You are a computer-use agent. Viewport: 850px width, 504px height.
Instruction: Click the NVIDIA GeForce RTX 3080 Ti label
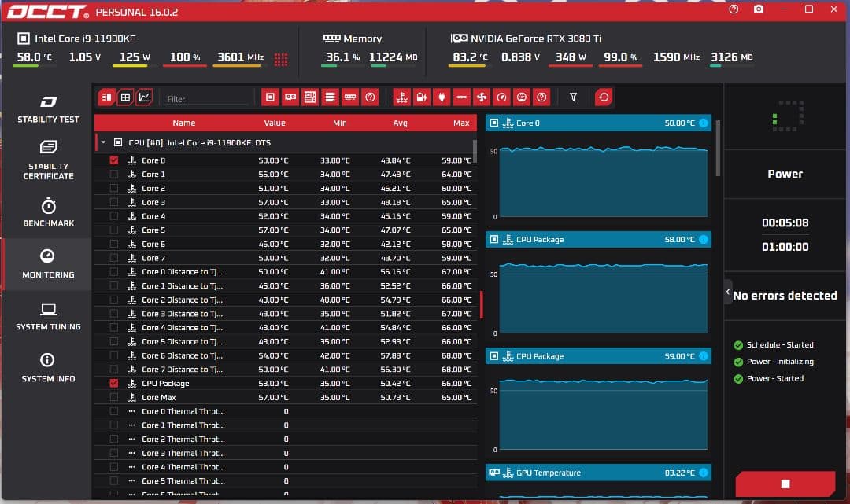pos(536,39)
